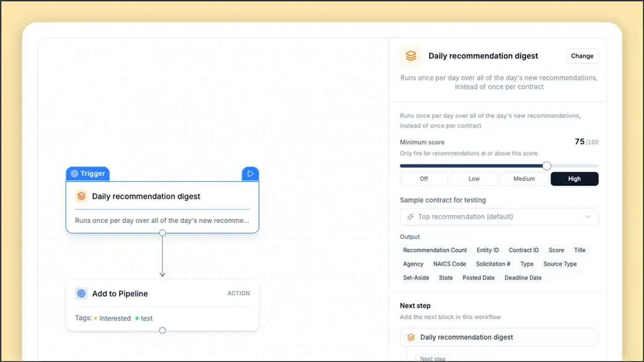Click the Score output tag

tap(556, 250)
